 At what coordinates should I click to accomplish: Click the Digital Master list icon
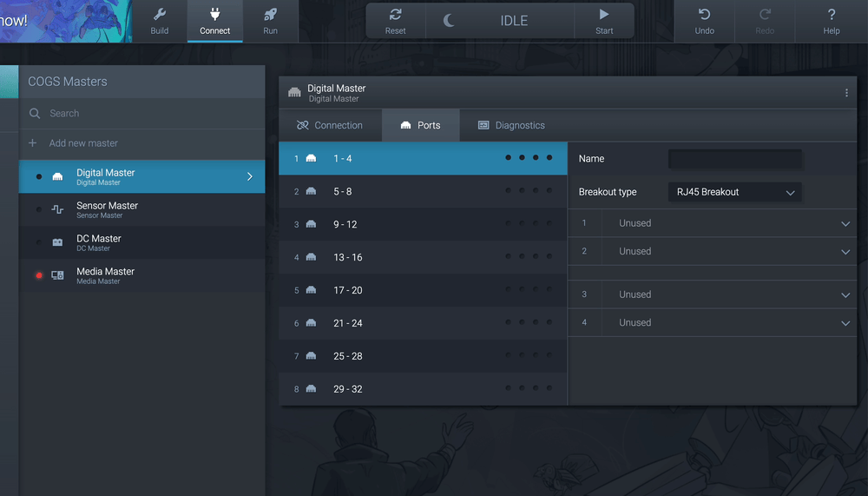(57, 177)
